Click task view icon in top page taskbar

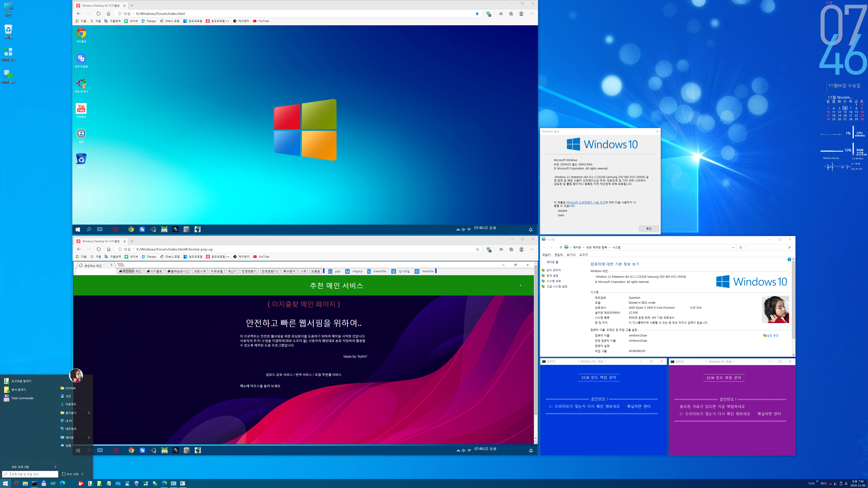[100, 229]
